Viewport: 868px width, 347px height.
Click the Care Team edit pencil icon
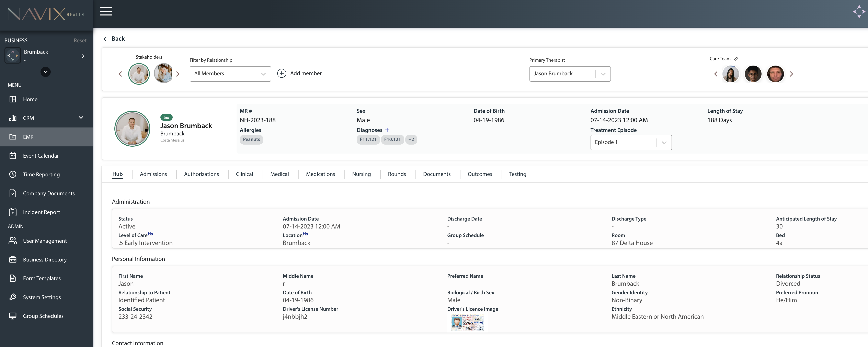[736, 59]
